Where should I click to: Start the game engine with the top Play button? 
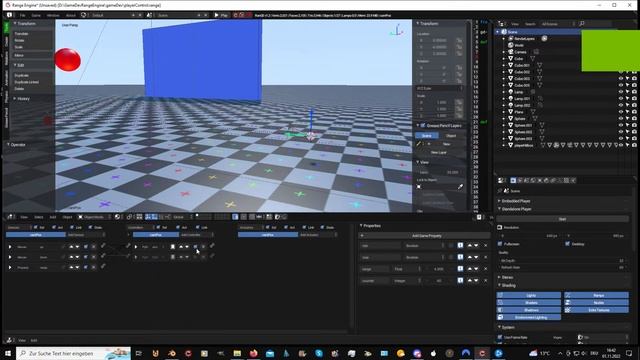coord(221,15)
